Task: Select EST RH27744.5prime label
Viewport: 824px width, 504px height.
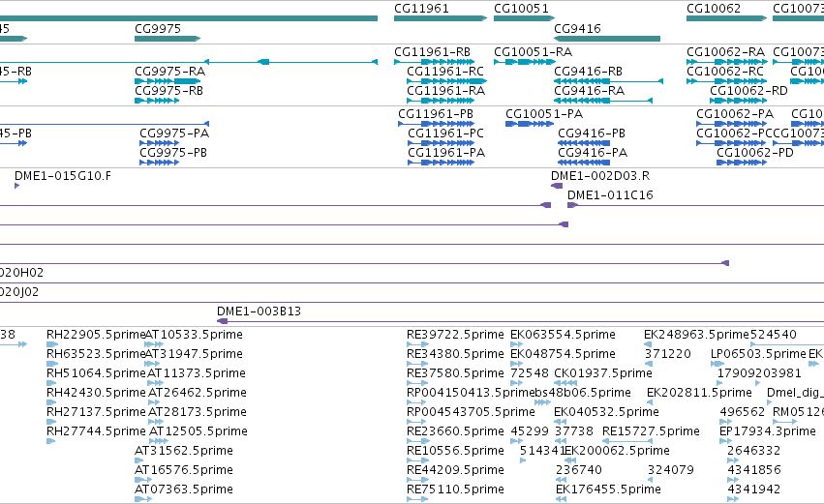Action: pos(96,431)
